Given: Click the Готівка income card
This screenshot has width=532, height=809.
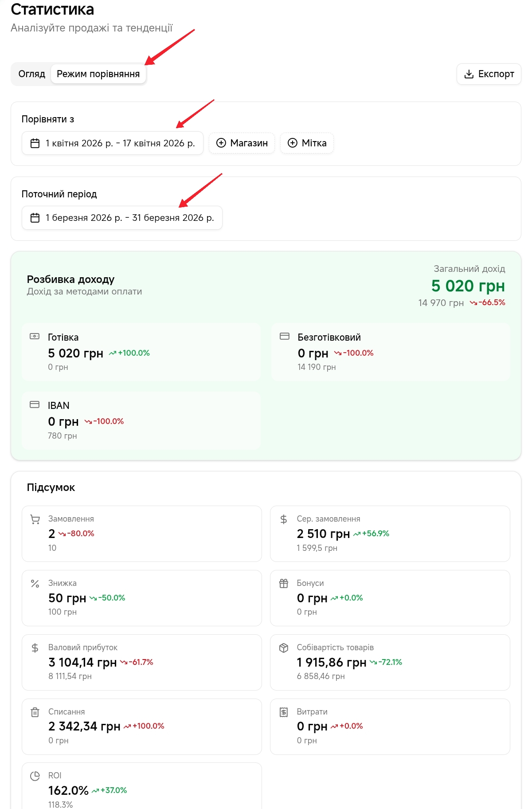Looking at the screenshot, I should (141, 352).
